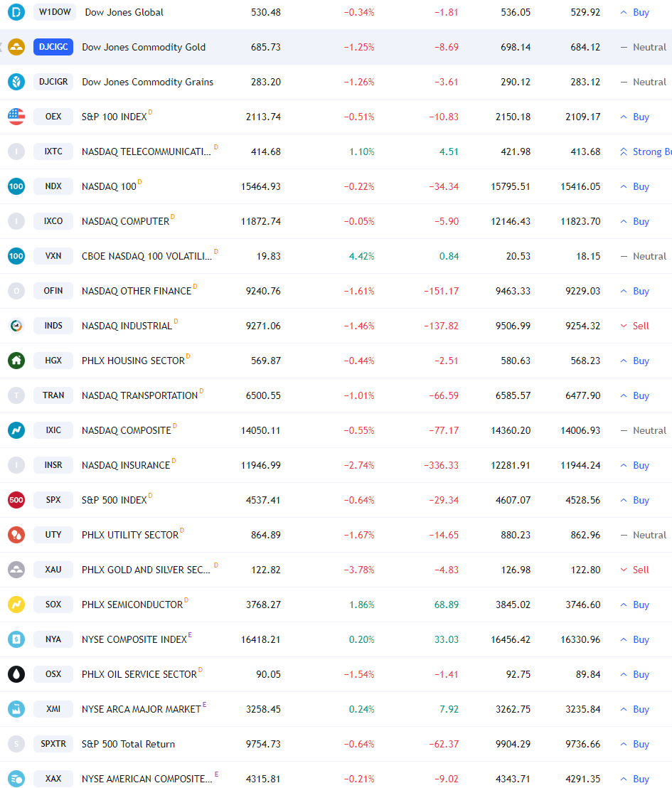This screenshot has width=672, height=788.
Task: Click the grains leaf icon for DJCIGR
Action: [16, 81]
